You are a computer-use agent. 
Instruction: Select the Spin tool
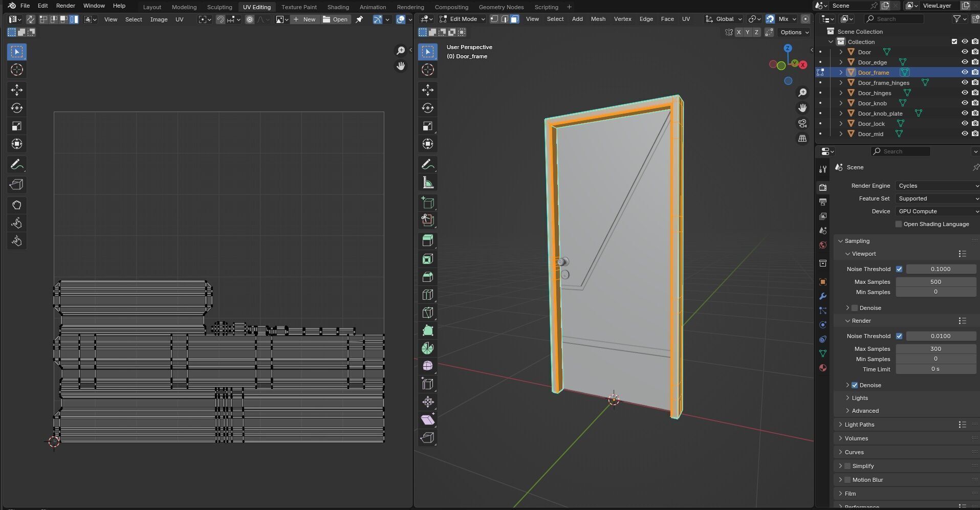click(x=428, y=348)
